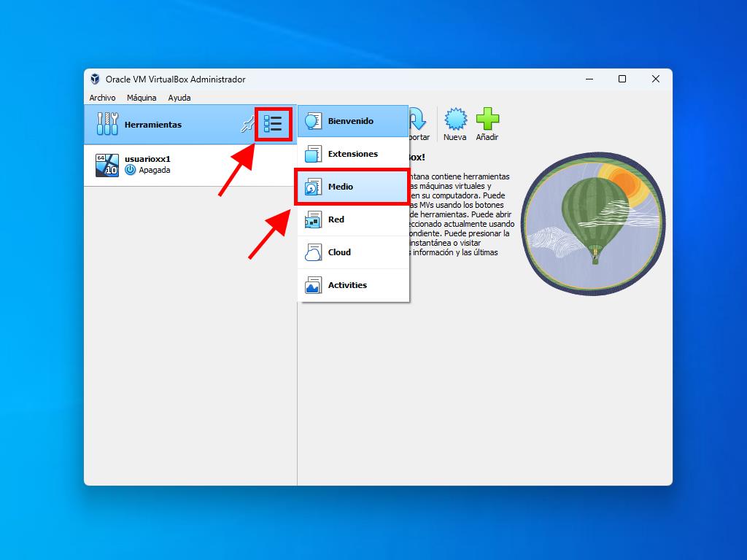The height and width of the screenshot is (560, 747).
Task: Open the Archivo menu
Action: (102, 98)
